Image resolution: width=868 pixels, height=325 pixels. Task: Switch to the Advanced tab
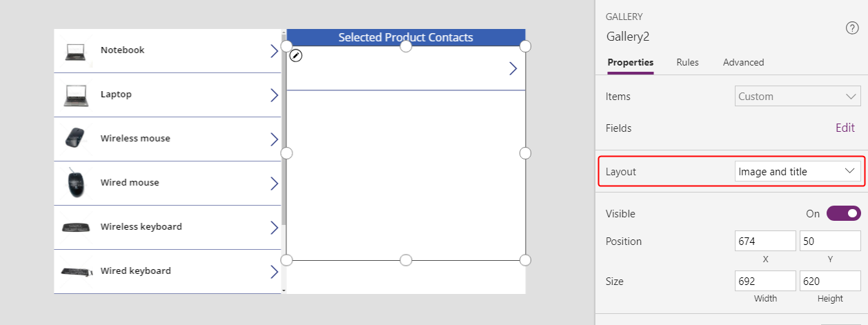click(x=743, y=62)
